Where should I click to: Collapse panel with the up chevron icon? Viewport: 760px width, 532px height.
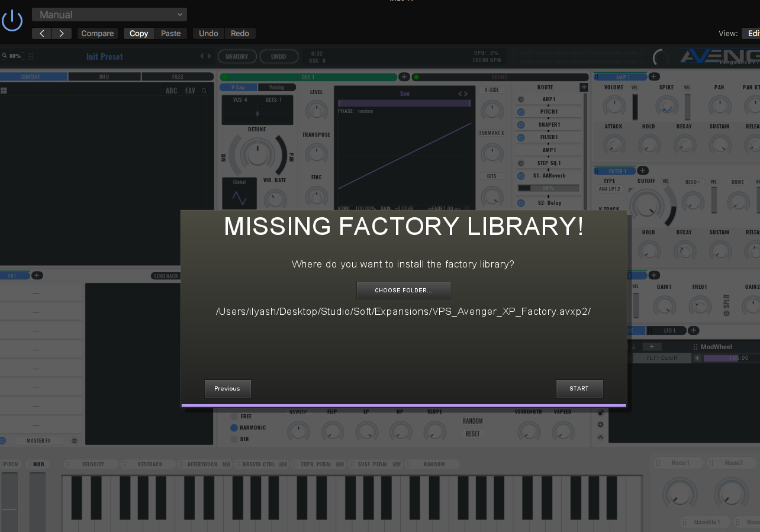coord(601,437)
